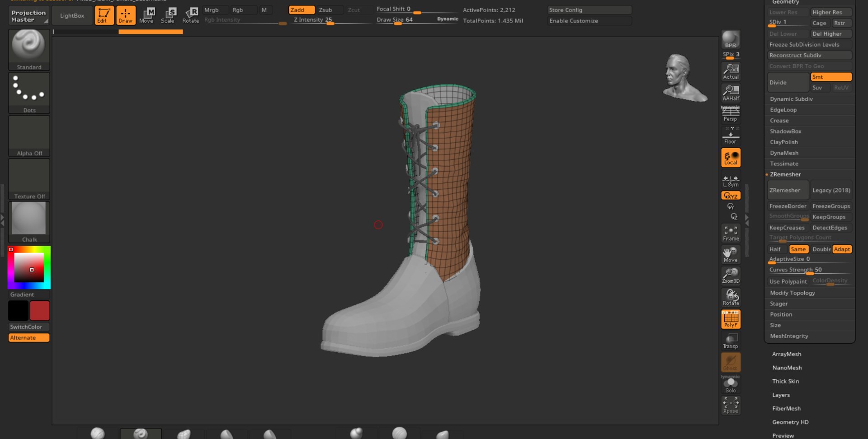Enable KeepGroups option
This screenshot has height=439, width=868.
point(831,217)
